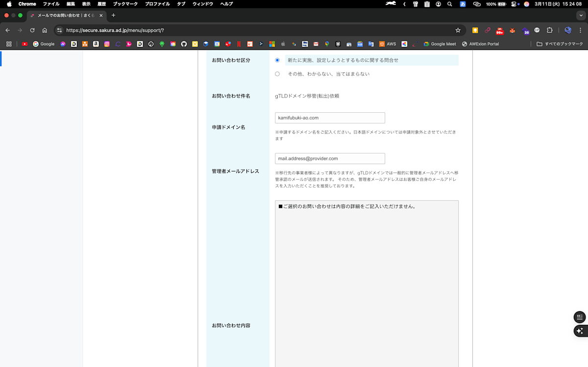Click the browser back arrow
The height and width of the screenshot is (367, 588).
[7, 30]
